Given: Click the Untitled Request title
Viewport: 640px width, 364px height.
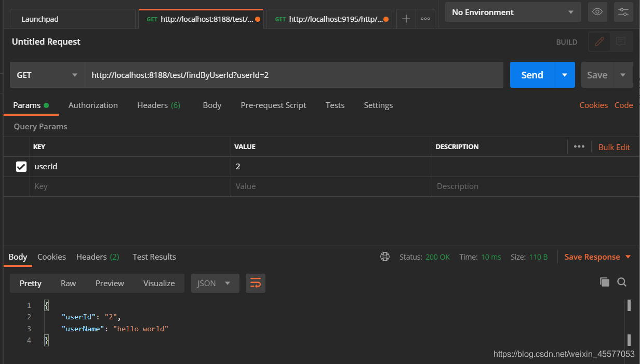Looking at the screenshot, I should tap(46, 42).
